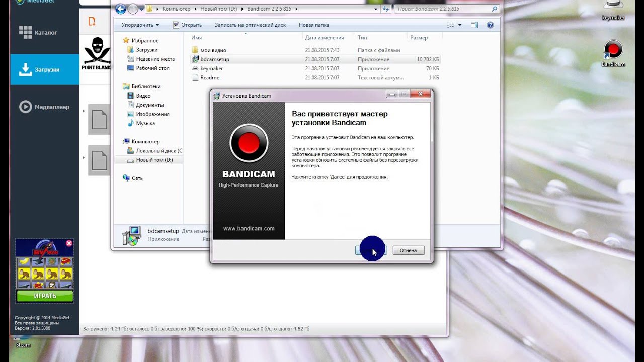This screenshot has height=362, width=644.
Task: Create a folder with Новая папка
Action: (x=314, y=25)
